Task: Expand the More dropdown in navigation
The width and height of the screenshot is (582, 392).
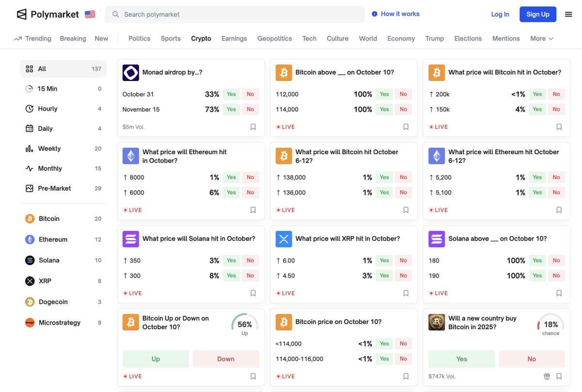Action: point(541,38)
